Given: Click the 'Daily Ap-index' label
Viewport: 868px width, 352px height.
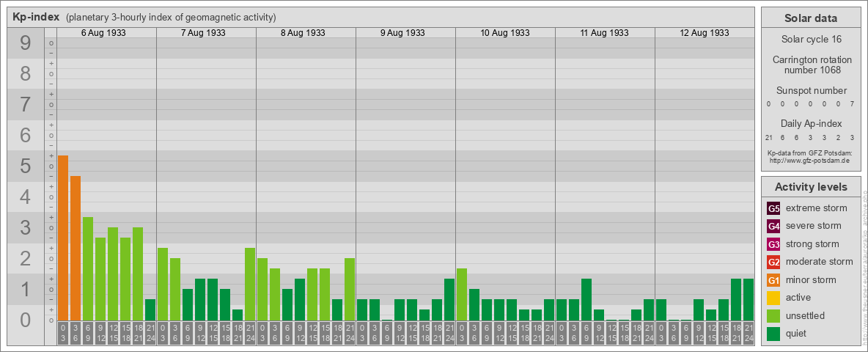Looking at the screenshot, I should point(810,123).
